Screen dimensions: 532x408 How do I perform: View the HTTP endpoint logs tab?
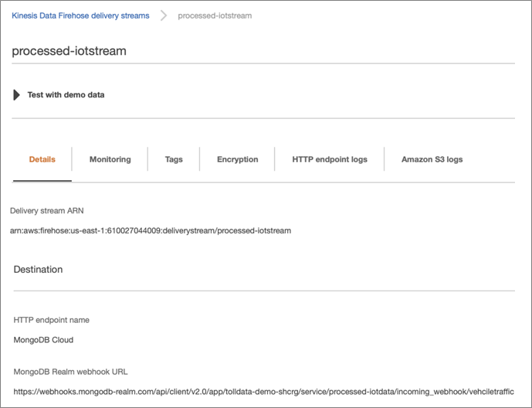tap(330, 159)
